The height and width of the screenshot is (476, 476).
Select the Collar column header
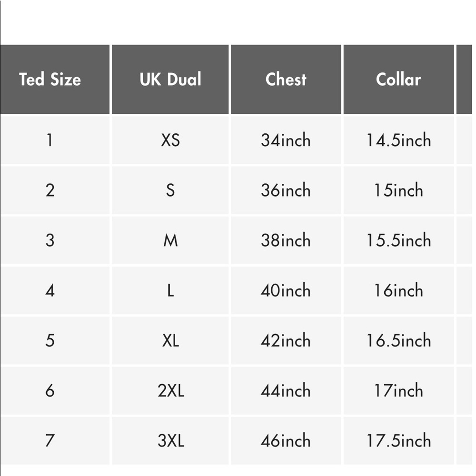pos(398,79)
